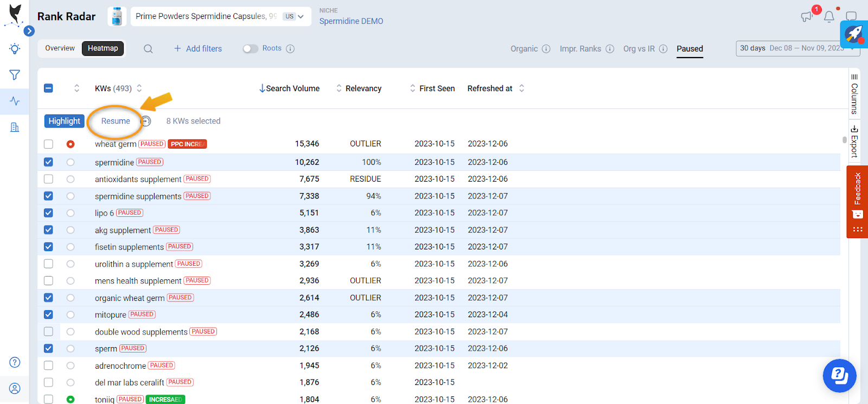Image resolution: width=868 pixels, height=404 pixels.
Task: Switch to the Organic view
Action: click(524, 49)
